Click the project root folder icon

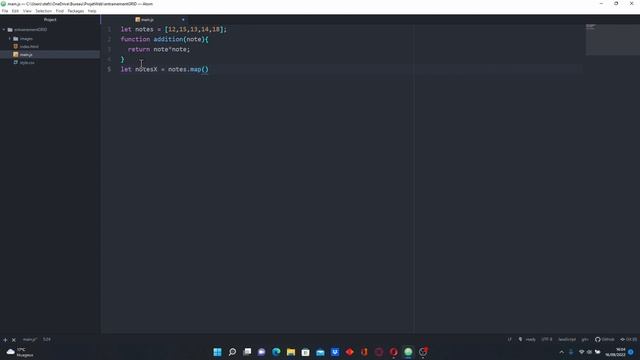pos(10,30)
